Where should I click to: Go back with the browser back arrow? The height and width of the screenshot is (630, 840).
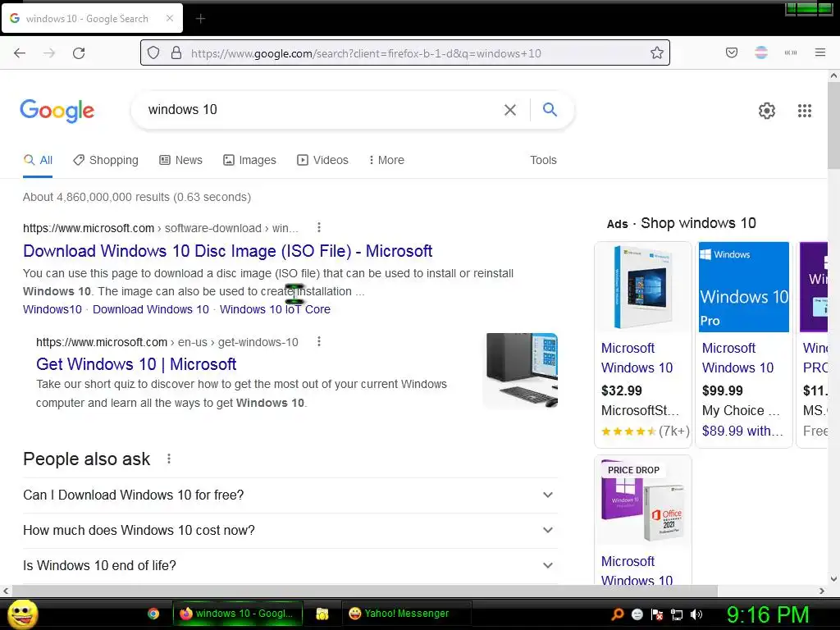click(x=20, y=53)
